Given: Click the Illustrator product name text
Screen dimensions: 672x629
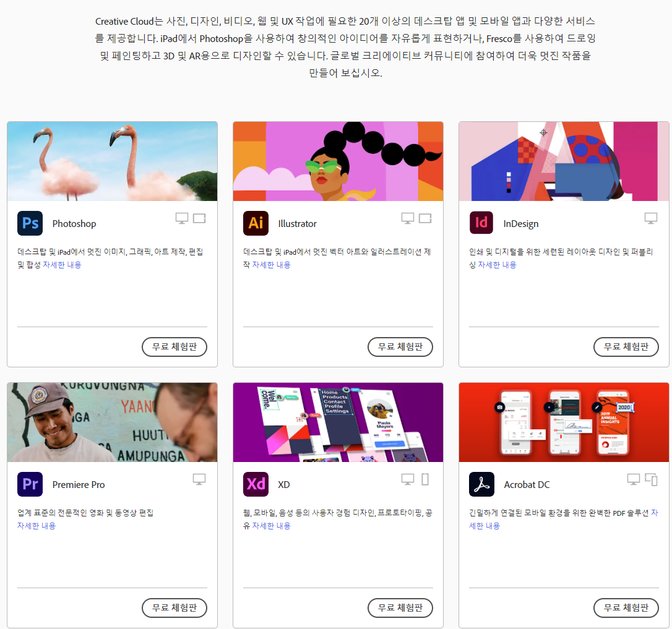Looking at the screenshot, I should pyautogui.click(x=298, y=224).
